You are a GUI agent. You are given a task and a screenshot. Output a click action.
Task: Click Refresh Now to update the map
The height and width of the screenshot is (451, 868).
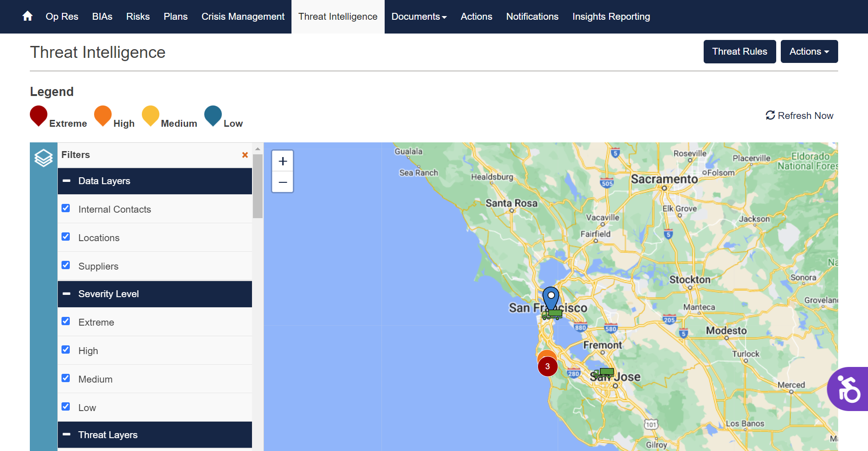click(x=799, y=115)
